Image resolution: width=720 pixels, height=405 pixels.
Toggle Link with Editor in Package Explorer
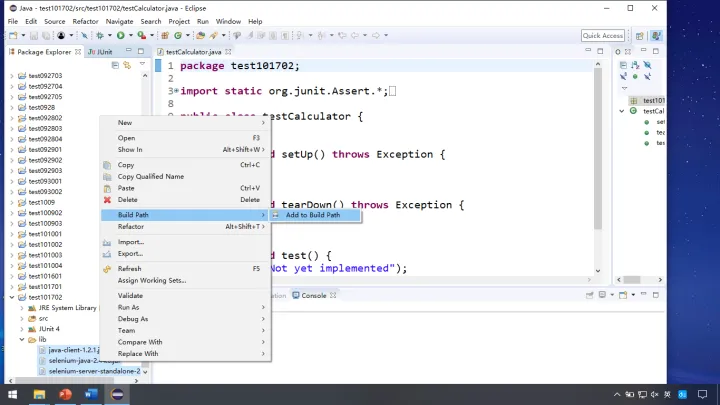(127, 65)
